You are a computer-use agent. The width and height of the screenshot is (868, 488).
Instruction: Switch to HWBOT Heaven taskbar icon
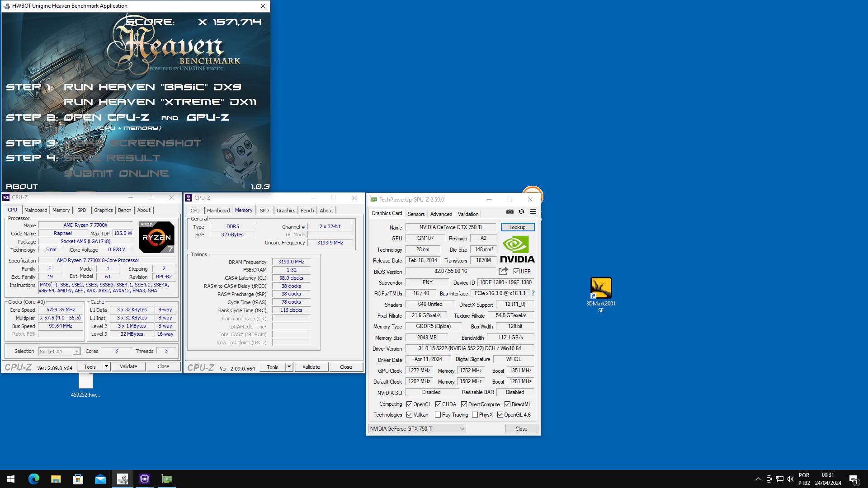[122, 479]
